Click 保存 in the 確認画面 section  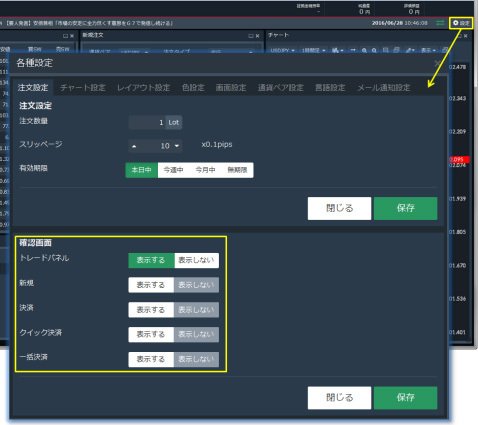(405, 398)
